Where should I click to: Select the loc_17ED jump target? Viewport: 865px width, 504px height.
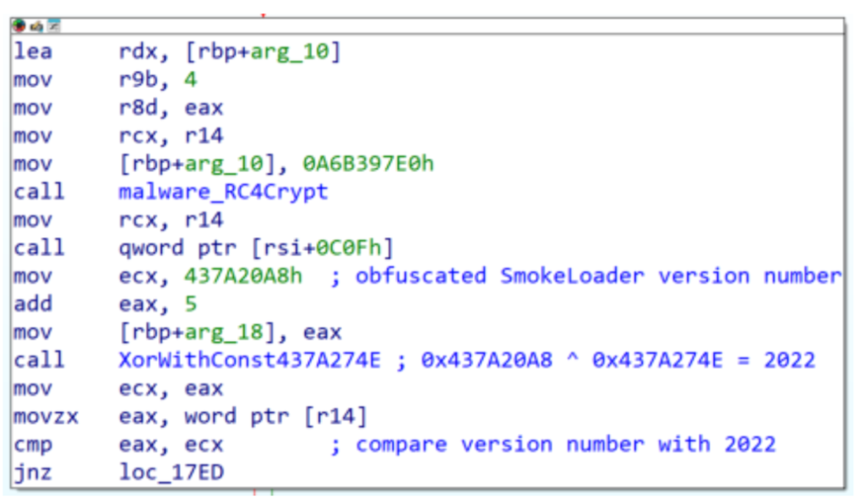[x=171, y=473]
